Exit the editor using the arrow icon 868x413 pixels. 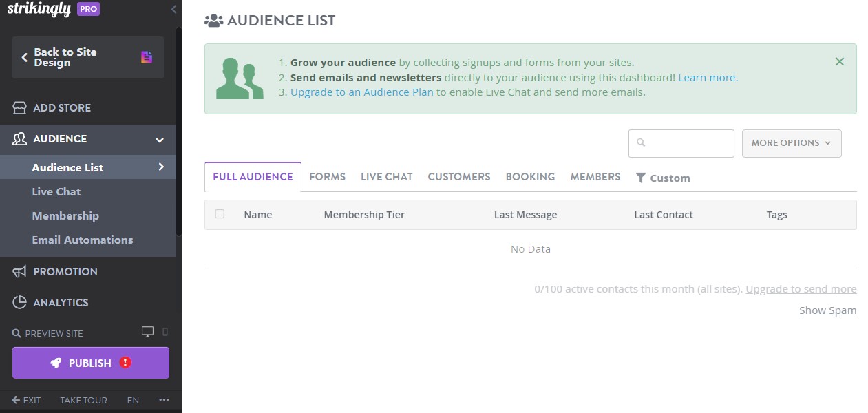click(x=15, y=400)
